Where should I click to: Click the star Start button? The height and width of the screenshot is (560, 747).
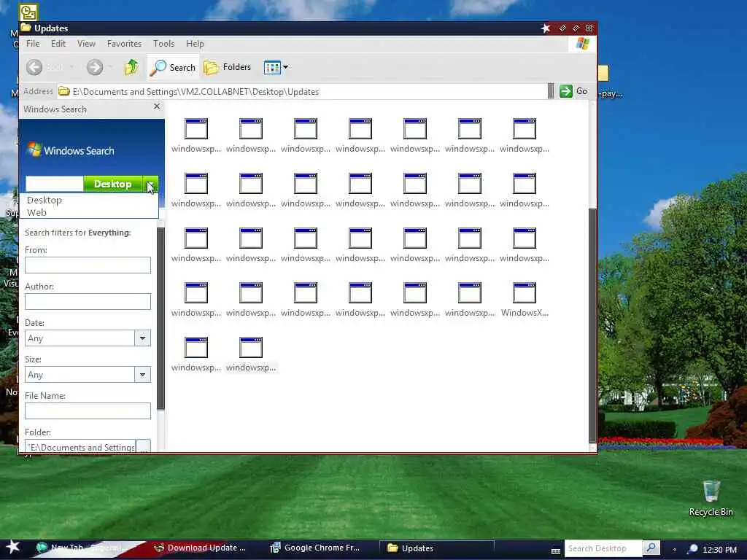click(x=12, y=547)
